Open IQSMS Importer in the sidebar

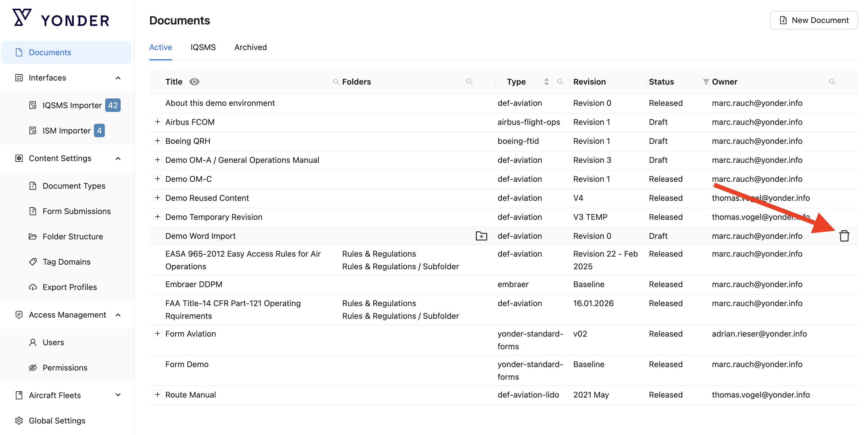72,105
